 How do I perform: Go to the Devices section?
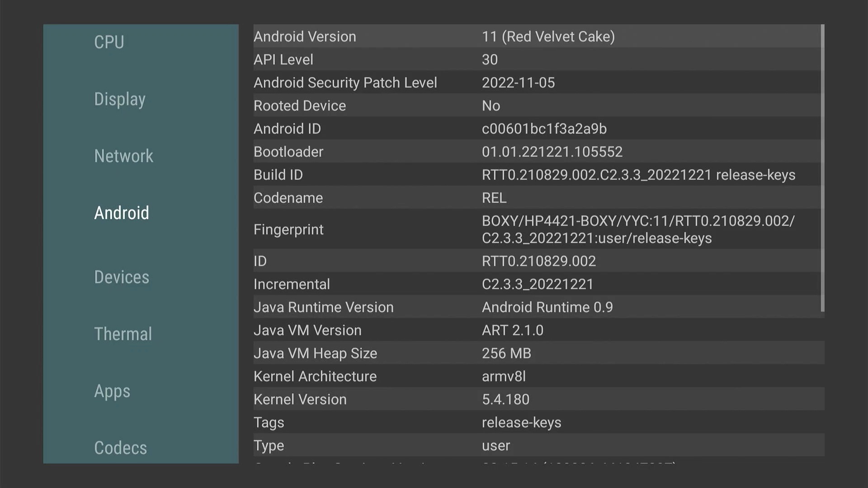point(122,277)
